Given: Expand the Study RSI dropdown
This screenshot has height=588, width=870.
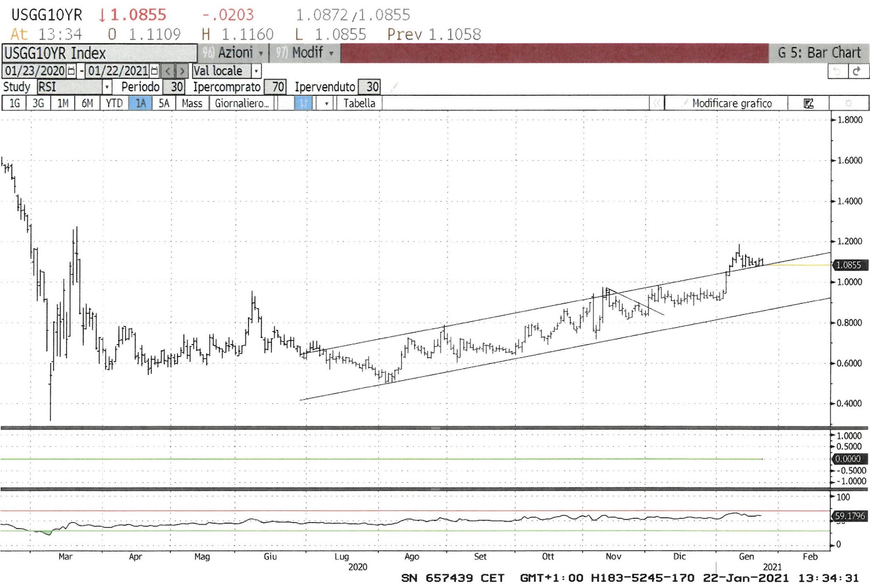Looking at the screenshot, I should click(x=107, y=87).
